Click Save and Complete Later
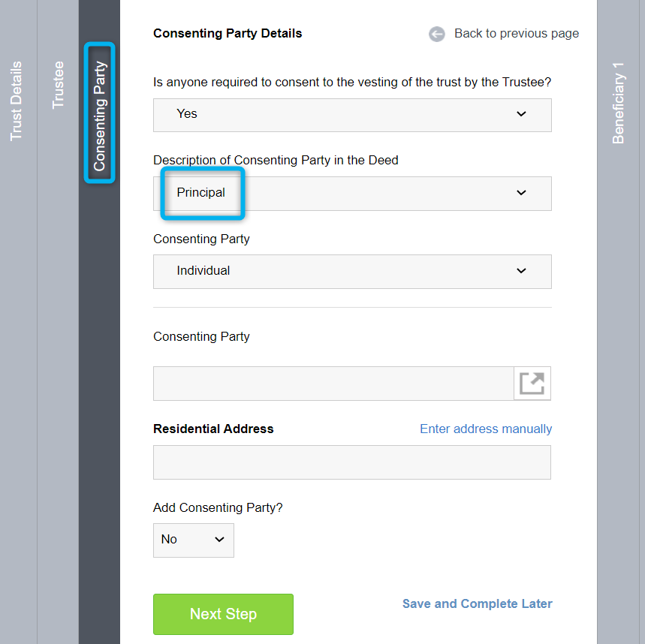The height and width of the screenshot is (644, 645). [x=477, y=603]
